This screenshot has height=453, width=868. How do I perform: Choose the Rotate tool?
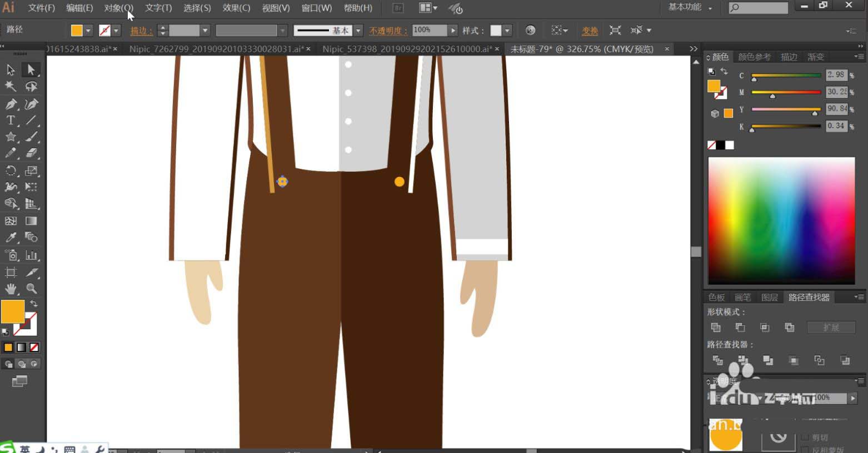pyautogui.click(x=11, y=170)
